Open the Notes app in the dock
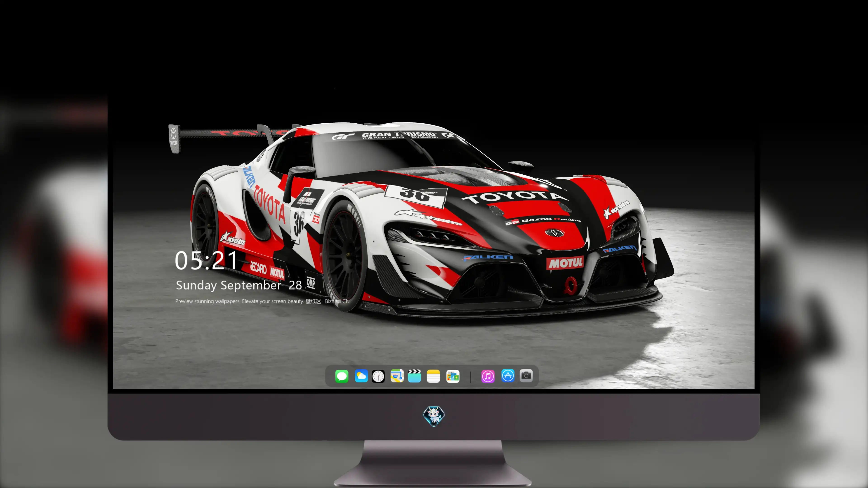Viewport: 868px width, 488px height. tap(433, 376)
